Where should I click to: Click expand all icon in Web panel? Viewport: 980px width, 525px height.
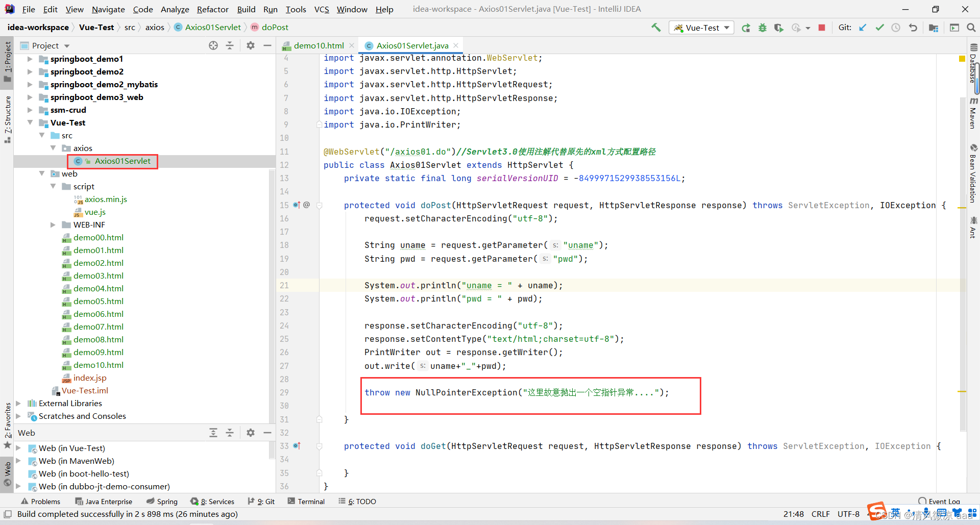point(213,433)
